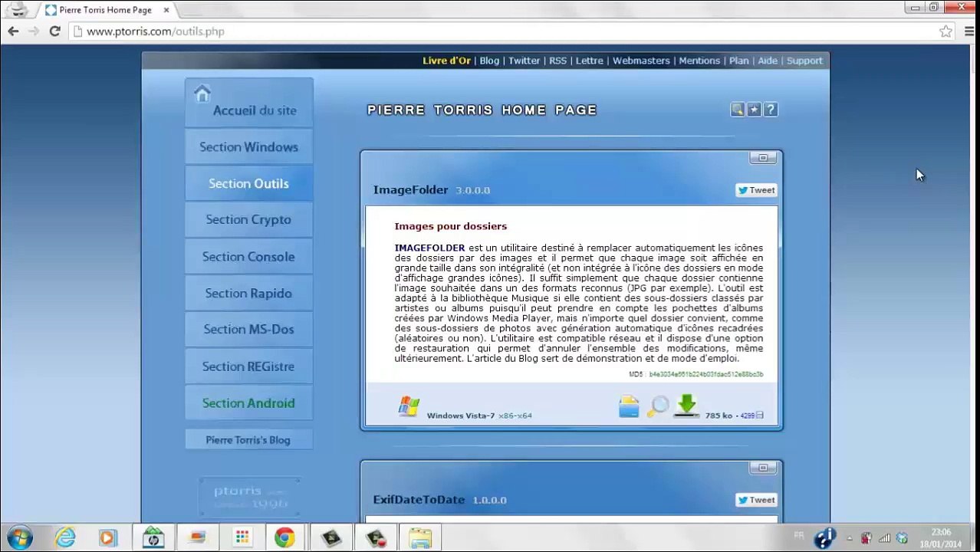The height and width of the screenshot is (552, 980).
Task: Click the magnifier preview icon in the ImageFolder footer
Action: pyautogui.click(x=657, y=406)
